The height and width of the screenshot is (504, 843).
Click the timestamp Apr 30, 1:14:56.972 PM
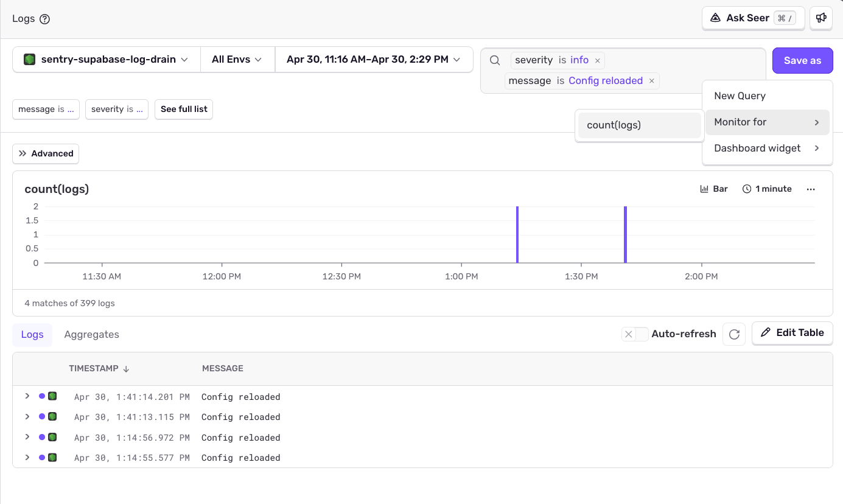click(x=132, y=438)
